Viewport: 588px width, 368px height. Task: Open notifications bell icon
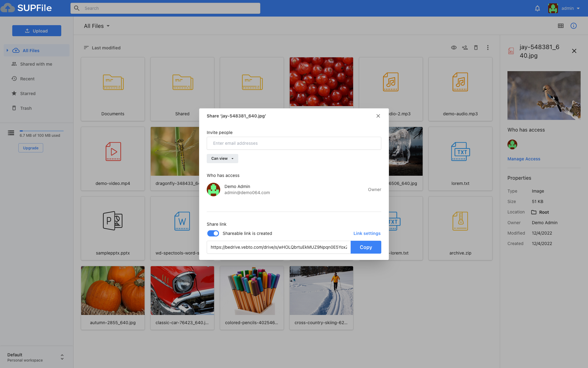(x=537, y=8)
